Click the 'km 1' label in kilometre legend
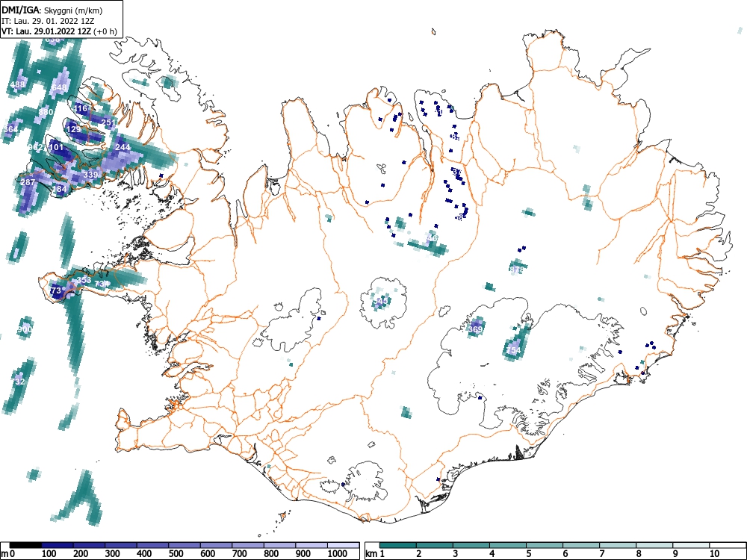 click(x=376, y=554)
